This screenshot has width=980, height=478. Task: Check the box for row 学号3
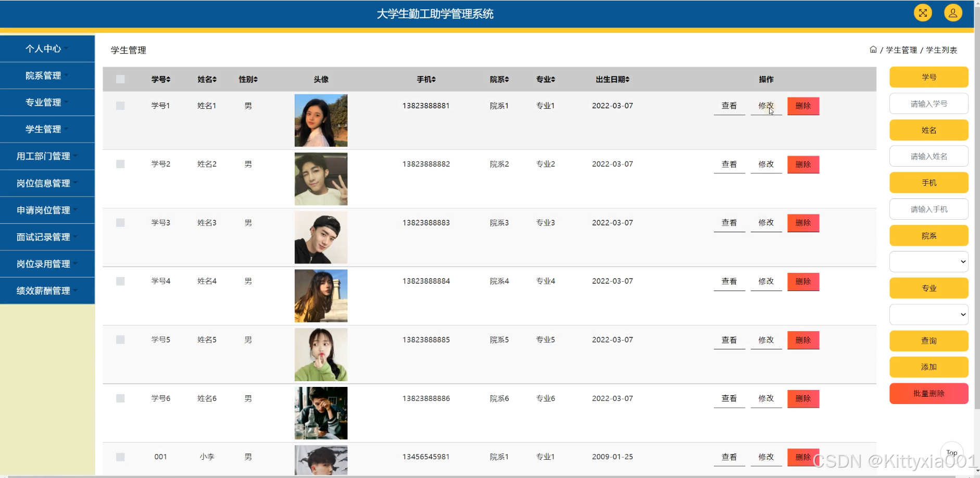coord(120,223)
